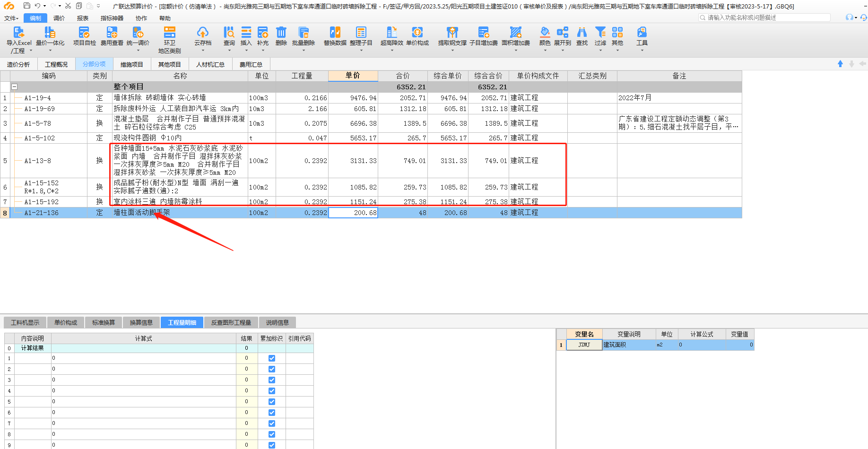
Task: Open dropdown arrow under 云存档
Action: 203,50
